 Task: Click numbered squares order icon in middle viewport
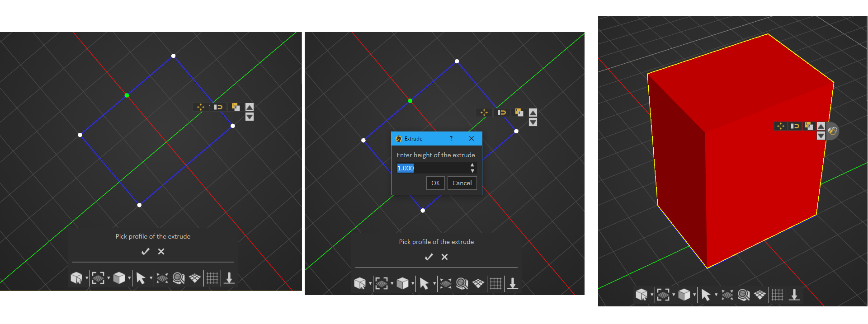(519, 113)
